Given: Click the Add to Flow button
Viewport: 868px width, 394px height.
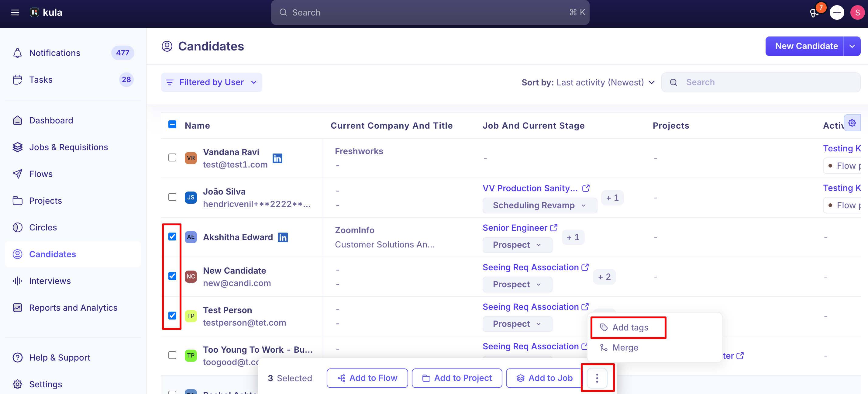Looking at the screenshot, I should [367, 378].
